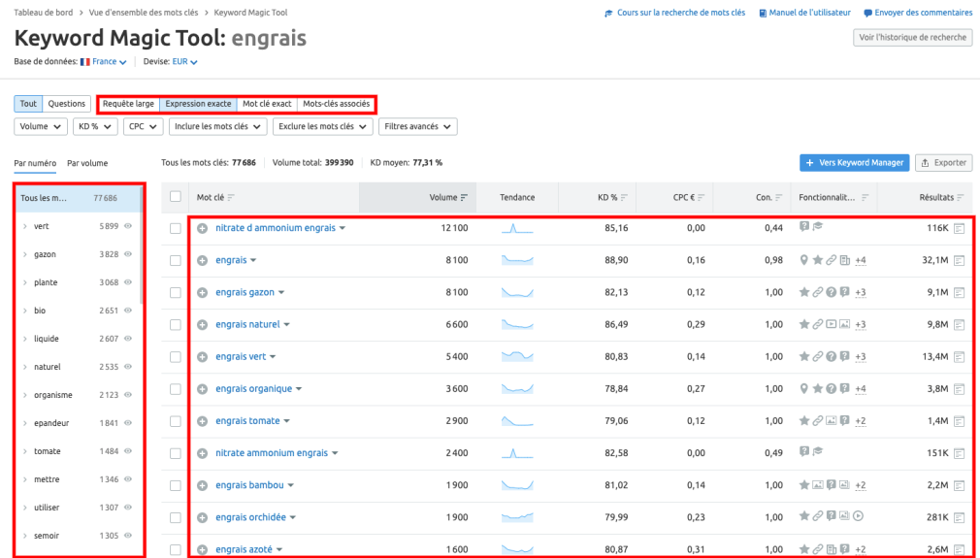
Task: Go to 'Tableau de bord' breadcrumb
Action: pos(43,13)
